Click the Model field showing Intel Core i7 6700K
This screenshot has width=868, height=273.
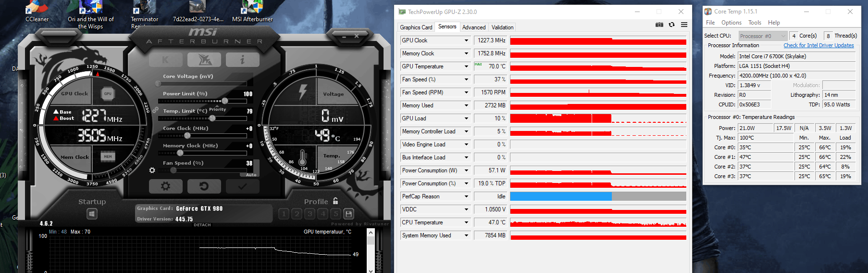tap(796, 56)
